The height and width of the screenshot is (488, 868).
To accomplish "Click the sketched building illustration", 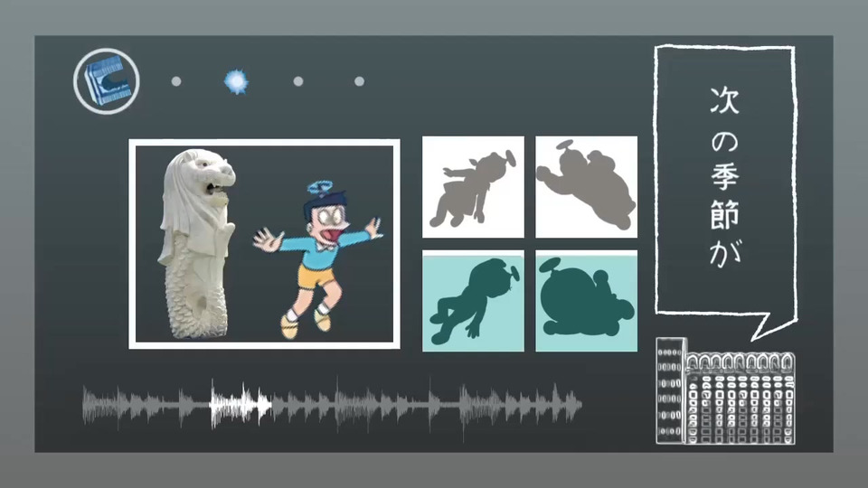I will 726,391.
